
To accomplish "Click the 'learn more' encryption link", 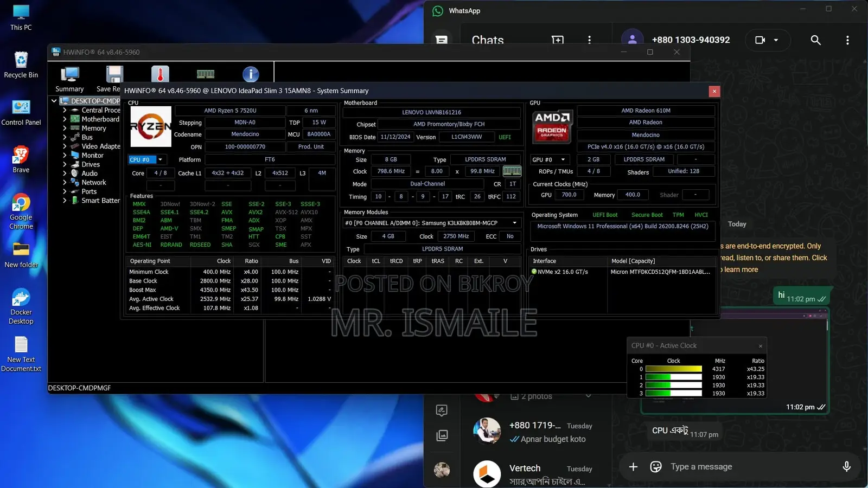I will tap(741, 269).
